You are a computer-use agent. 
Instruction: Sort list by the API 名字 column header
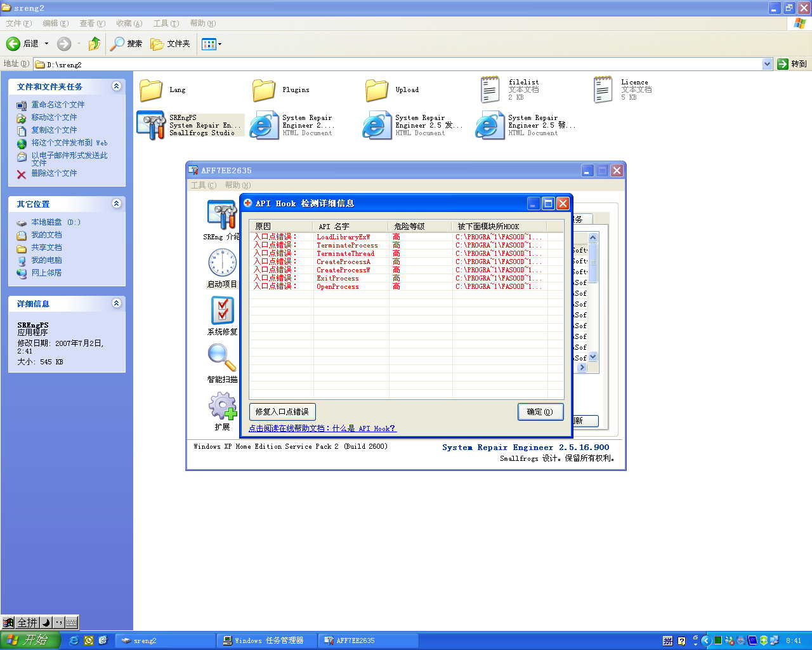pyautogui.click(x=351, y=227)
